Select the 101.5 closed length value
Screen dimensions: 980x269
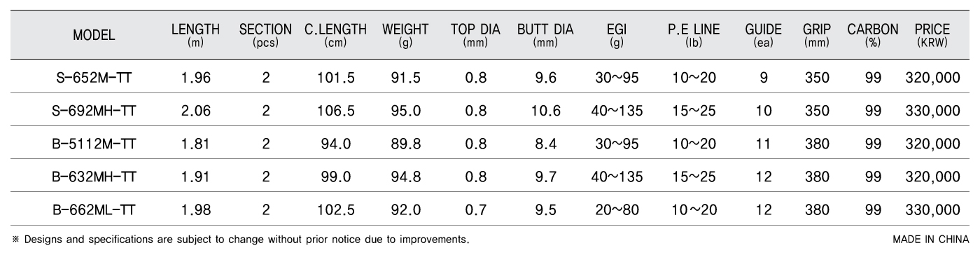click(x=335, y=78)
